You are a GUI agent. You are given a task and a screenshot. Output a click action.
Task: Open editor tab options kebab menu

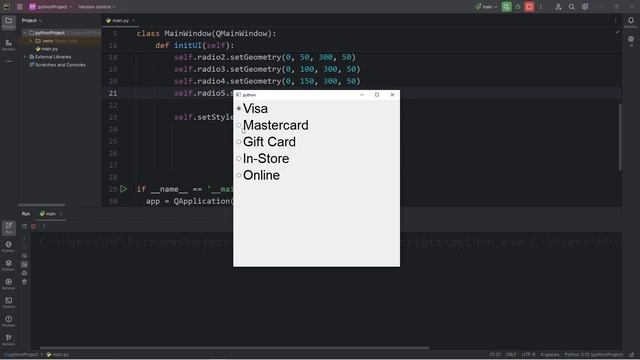click(615, 20)
